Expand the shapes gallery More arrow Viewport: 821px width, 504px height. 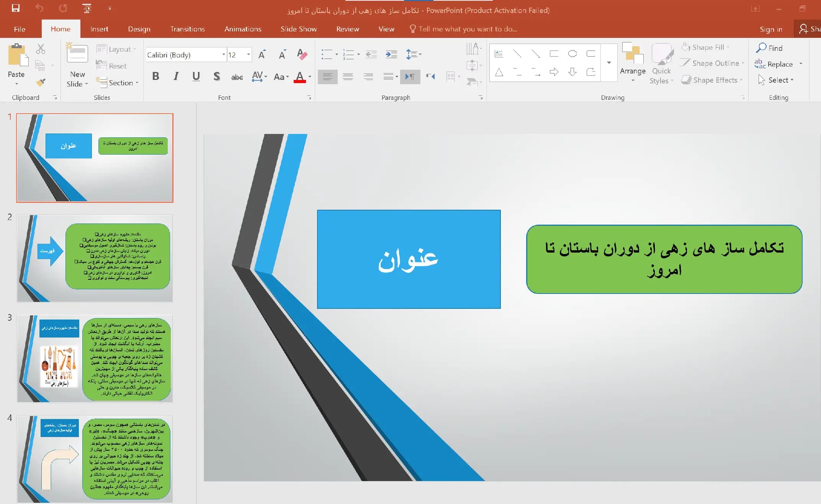[x=609, y=62]
